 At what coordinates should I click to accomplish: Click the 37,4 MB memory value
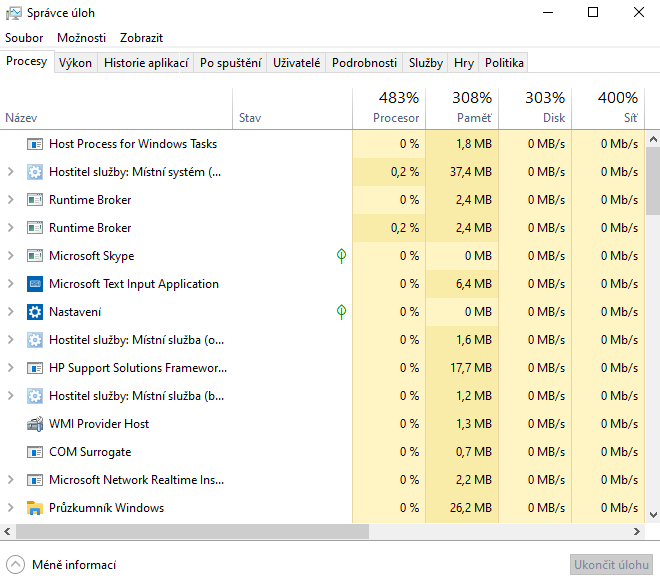(x=471, y=172)
